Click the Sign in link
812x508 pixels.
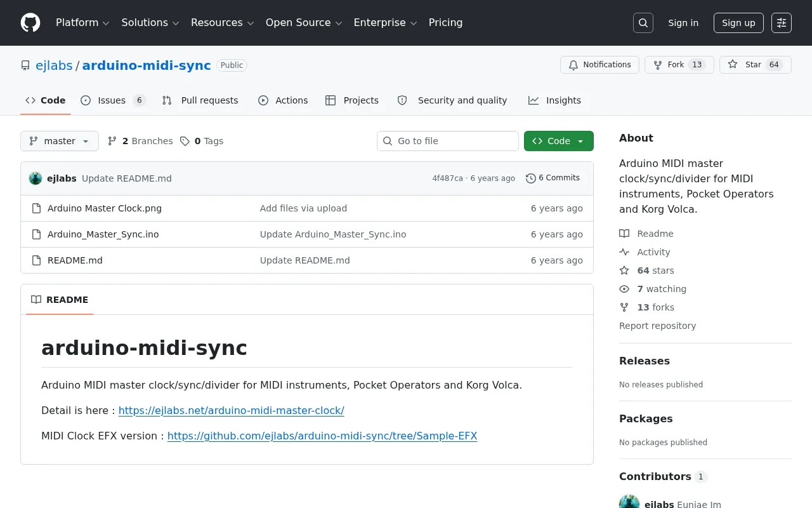(x=683, y=23)
